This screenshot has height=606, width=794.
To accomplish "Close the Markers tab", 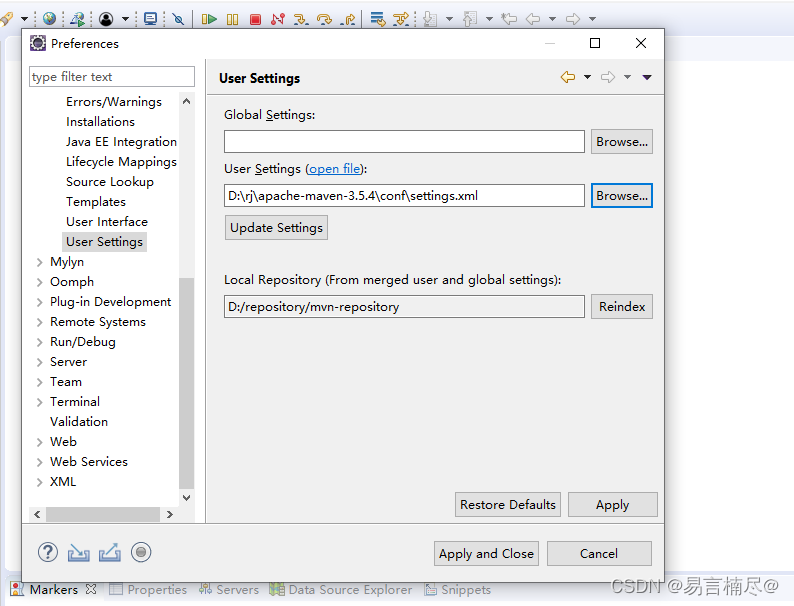I will 91,589.
